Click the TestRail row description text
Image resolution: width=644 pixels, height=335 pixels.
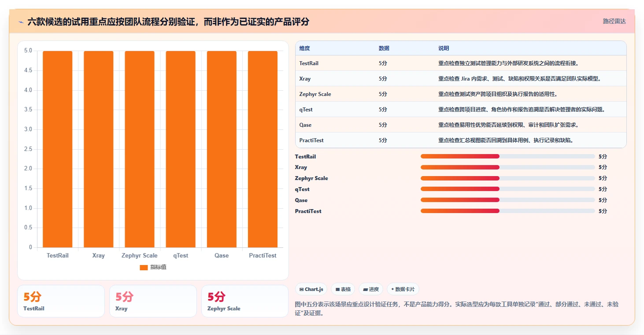(508, 63)
